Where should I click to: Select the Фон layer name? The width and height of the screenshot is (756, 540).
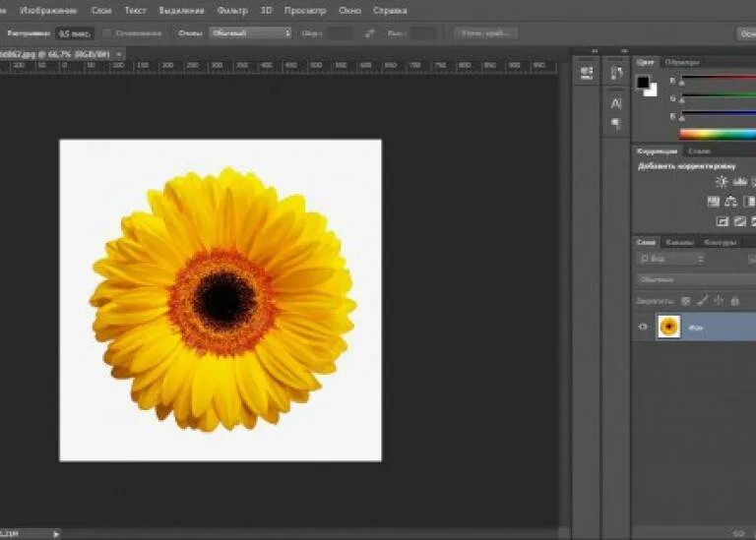coord(695,328)
